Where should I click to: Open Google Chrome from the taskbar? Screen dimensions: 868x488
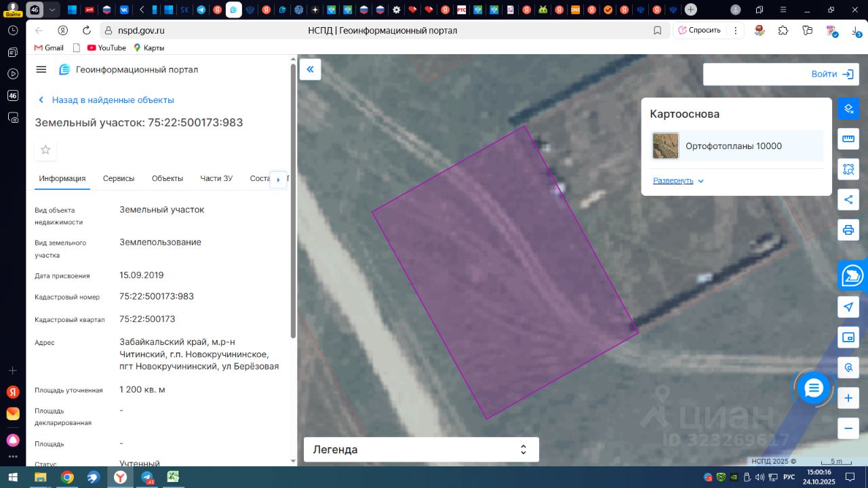pyautogui.click(x=67, y=477)
